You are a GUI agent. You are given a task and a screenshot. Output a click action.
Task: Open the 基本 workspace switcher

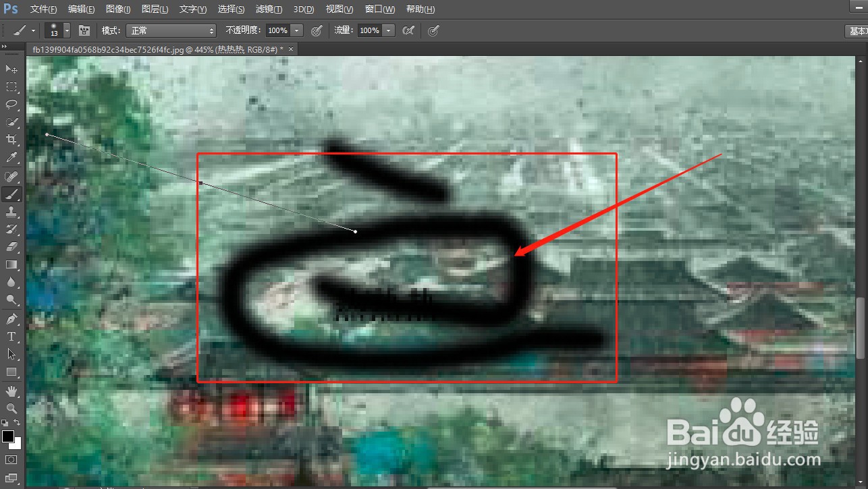tap(857, 31)
